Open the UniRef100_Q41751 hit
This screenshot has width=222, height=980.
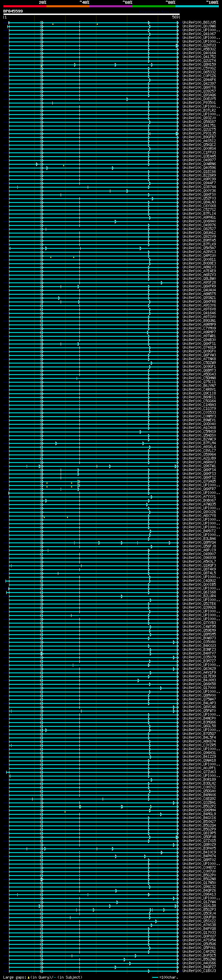tap(199, 125)
